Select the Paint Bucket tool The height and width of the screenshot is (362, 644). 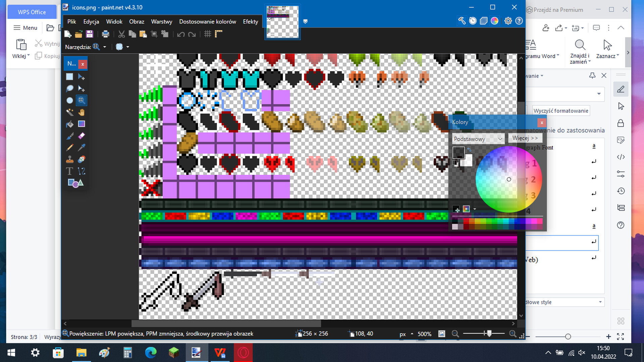[x=69, y=124]
